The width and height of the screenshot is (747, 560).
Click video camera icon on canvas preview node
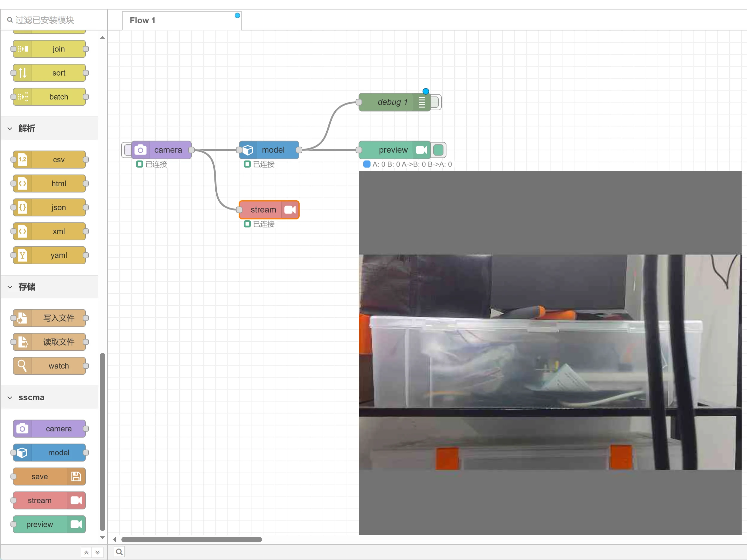[421, 150]
